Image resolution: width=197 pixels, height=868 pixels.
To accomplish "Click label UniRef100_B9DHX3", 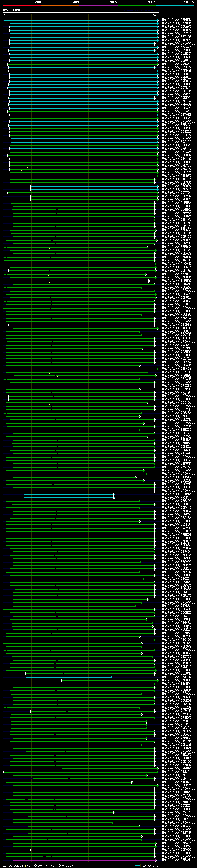I will [177, 199].
